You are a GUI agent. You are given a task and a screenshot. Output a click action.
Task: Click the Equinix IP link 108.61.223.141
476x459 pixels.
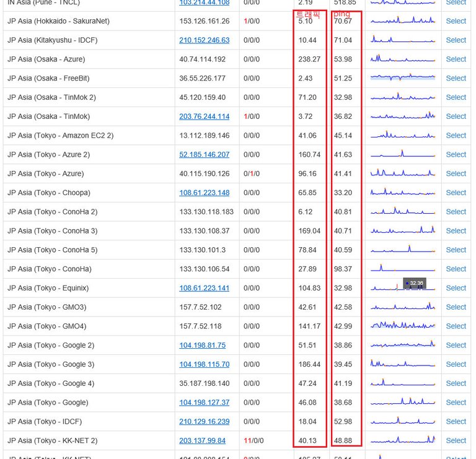pos(204,288)
